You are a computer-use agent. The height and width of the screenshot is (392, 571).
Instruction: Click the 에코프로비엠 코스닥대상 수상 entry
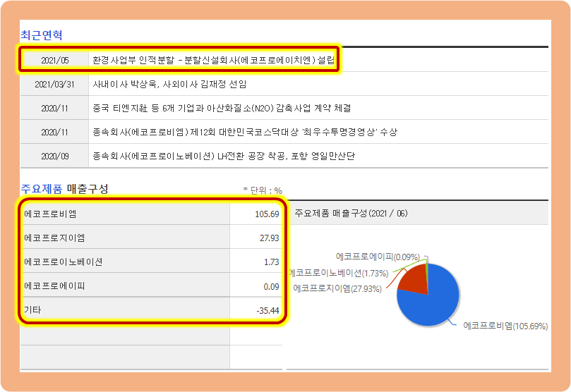point(245,133)
